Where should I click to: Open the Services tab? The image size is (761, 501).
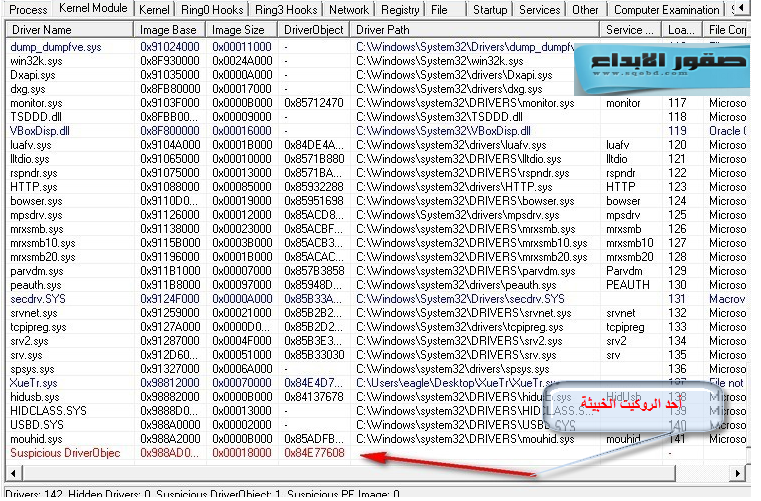coord(539,9)
